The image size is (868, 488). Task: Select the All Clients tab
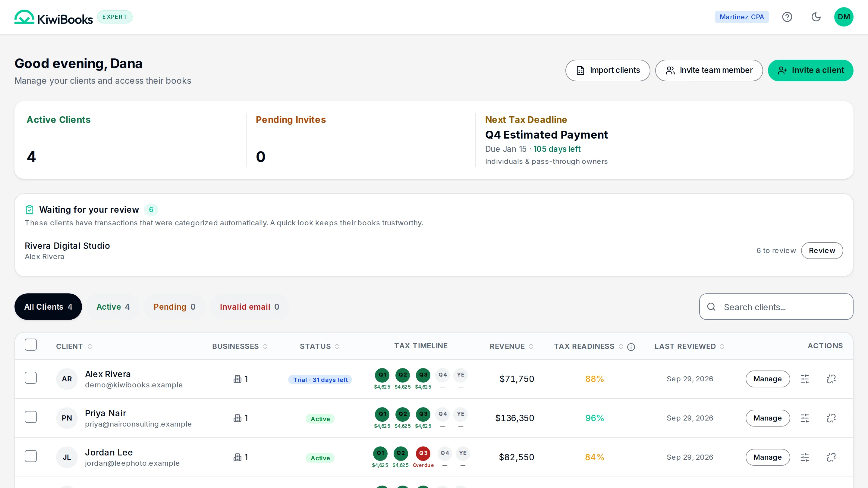[x=48, y=307]
